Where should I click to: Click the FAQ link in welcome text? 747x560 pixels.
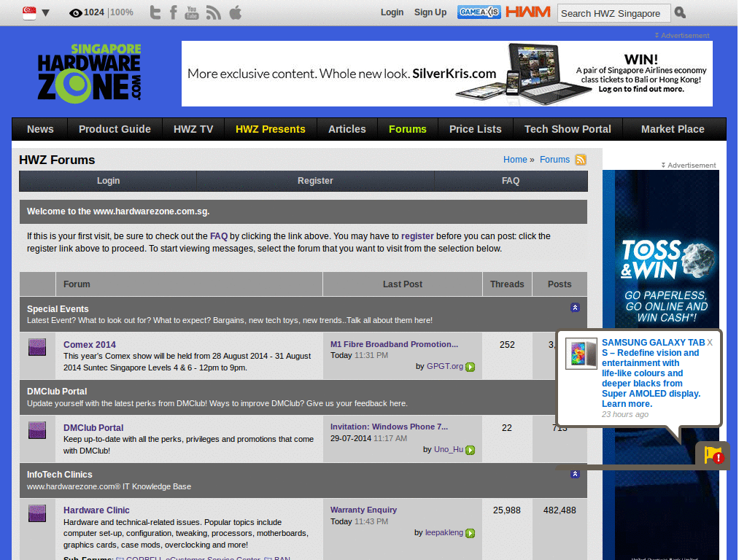click(219, 236)
